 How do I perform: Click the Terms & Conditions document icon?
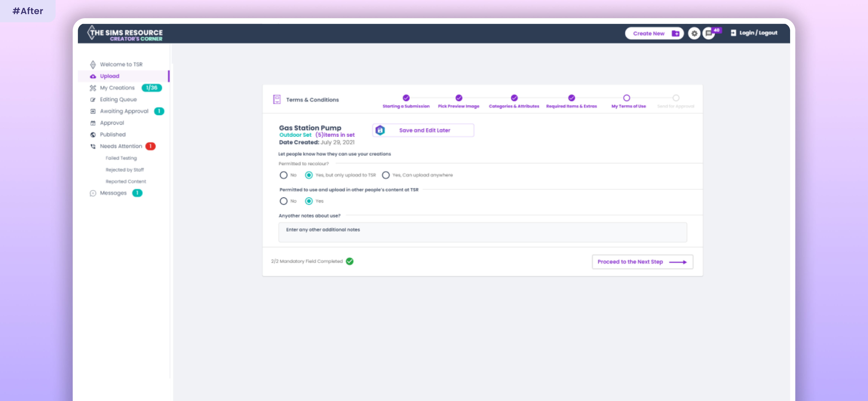[x=277, y=100]
